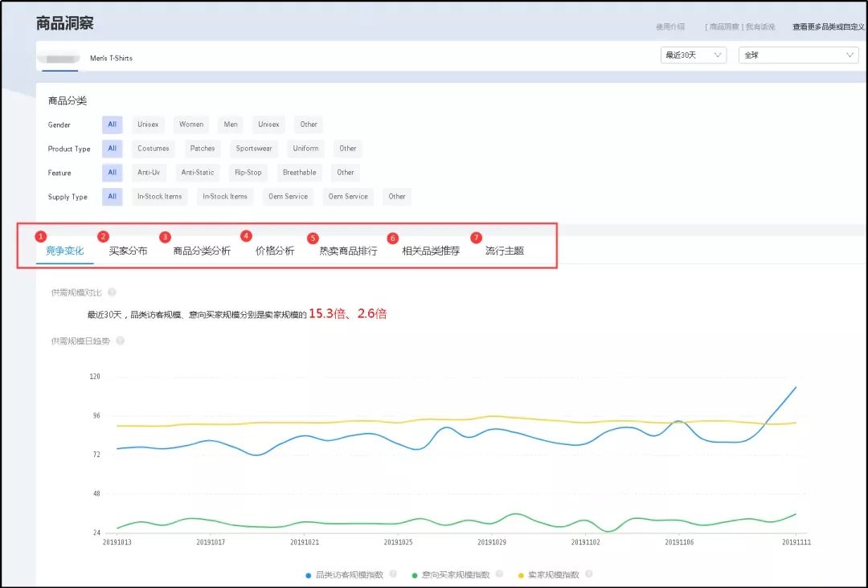Click help icon beside 供需规模日趋势

(x=120, y=341)
